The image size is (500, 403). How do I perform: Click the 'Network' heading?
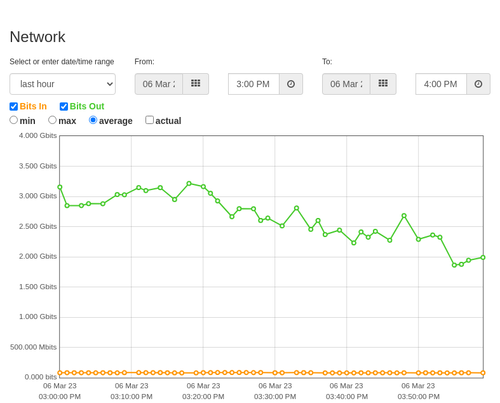(37, 37)
